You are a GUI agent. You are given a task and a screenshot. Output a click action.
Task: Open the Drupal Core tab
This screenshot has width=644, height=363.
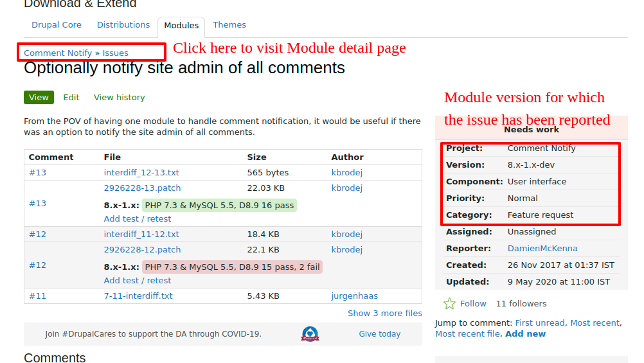(57, 24)
